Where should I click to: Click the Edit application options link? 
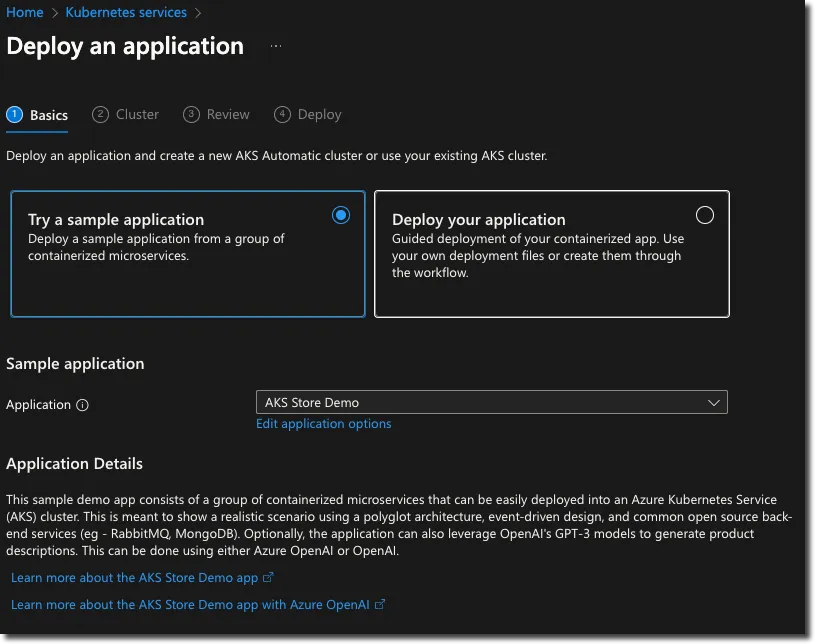point(324,424)
